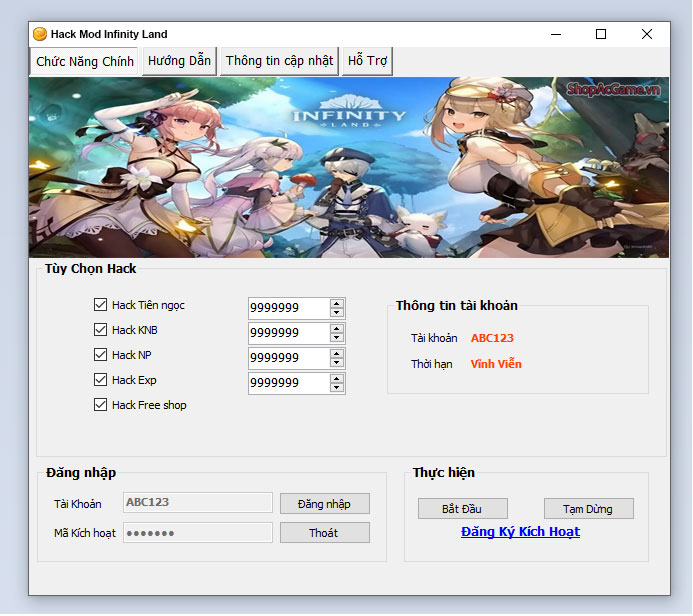
Task: Disable the Hack NP option
Action: pos(100,355)
